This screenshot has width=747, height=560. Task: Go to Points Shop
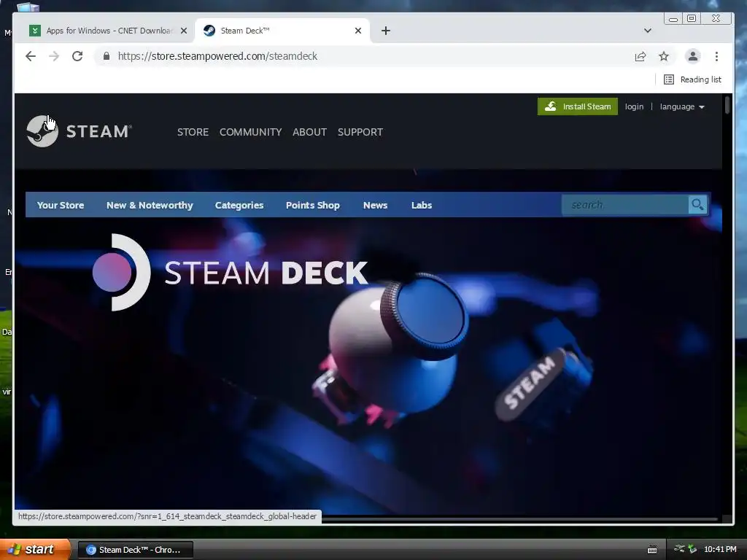tap(312, 205)
